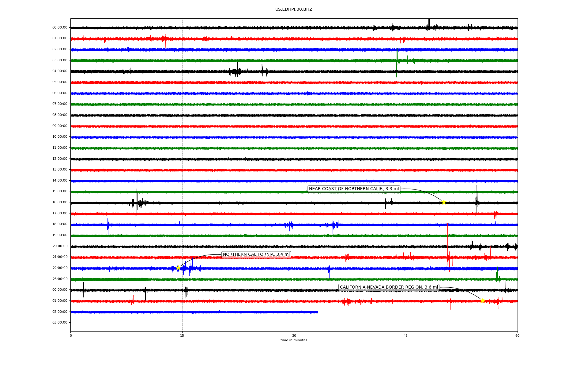Click the 'time in minutes' axis label
The width and height of the screenshot is (588, 368).
pos(294,340)
